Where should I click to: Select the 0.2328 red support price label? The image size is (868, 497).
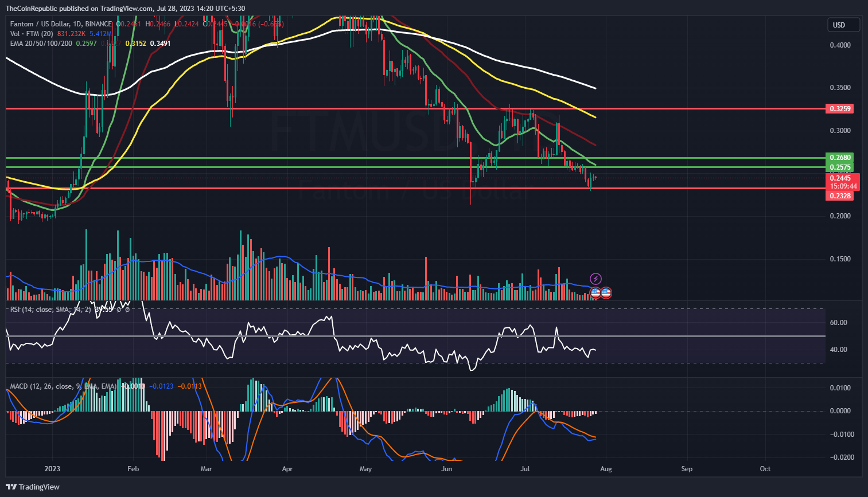tap(840, 196)
